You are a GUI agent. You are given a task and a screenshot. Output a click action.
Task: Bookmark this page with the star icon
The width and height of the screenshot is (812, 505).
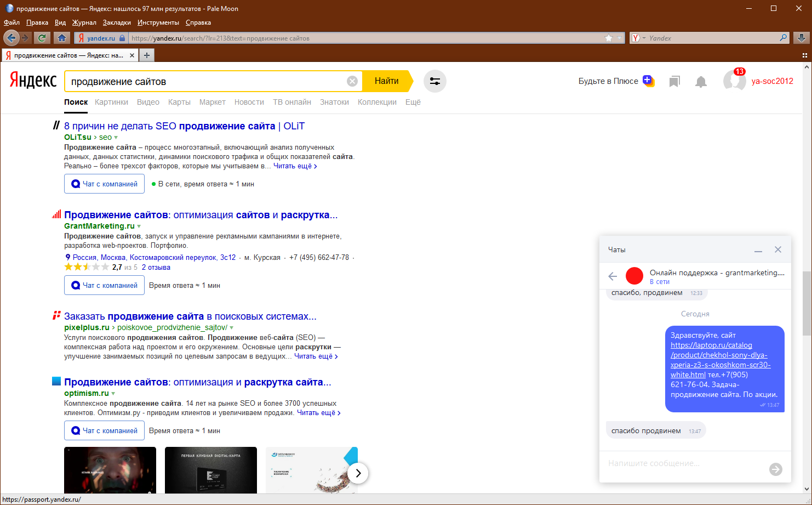coord(609,38)
